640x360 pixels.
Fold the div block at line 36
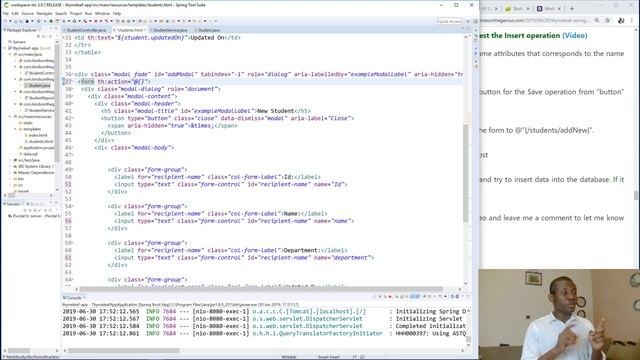[73, 75]
